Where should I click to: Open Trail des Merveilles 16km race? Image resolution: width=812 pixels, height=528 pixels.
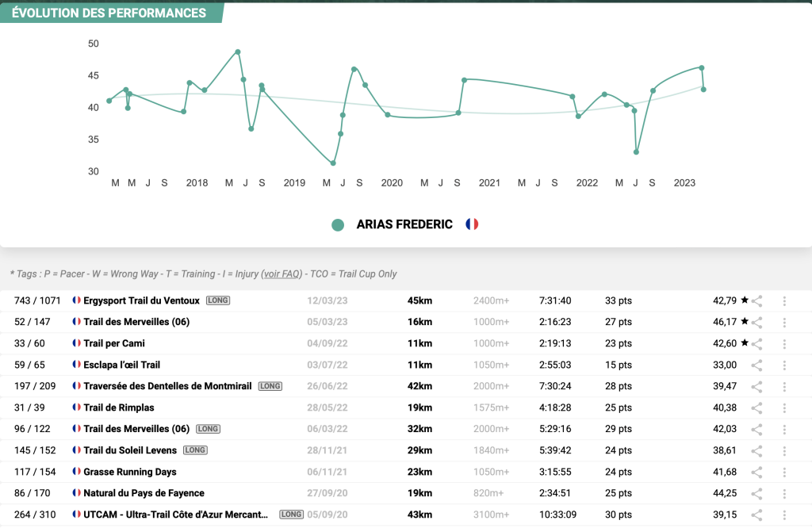(x=136, y=323)
